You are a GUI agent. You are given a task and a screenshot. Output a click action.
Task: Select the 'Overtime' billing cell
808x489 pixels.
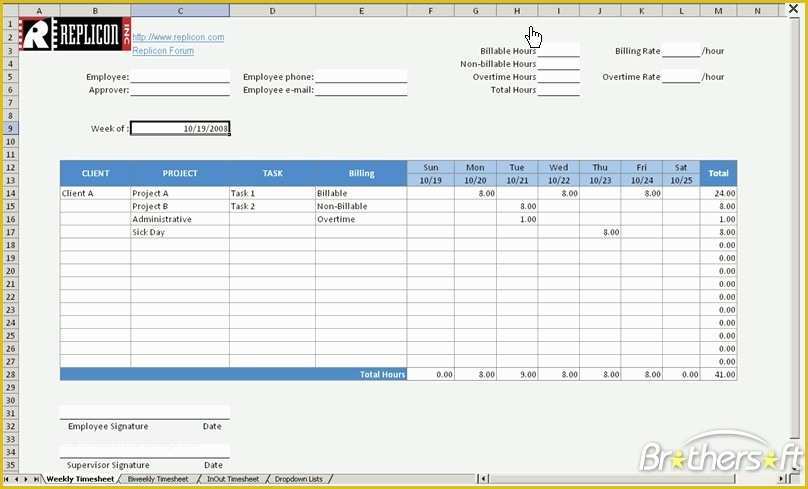click(x=361, y=219)
